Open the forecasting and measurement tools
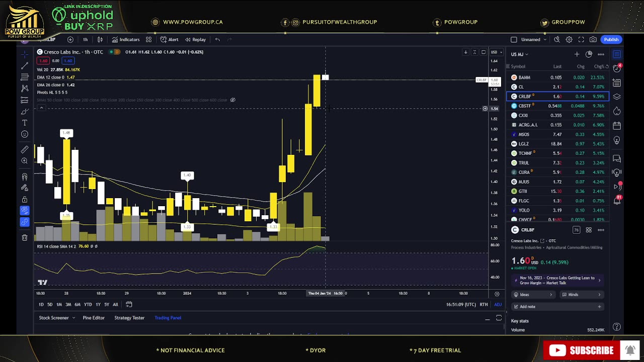The image size is (644, 362). click(x=24, y=100)
